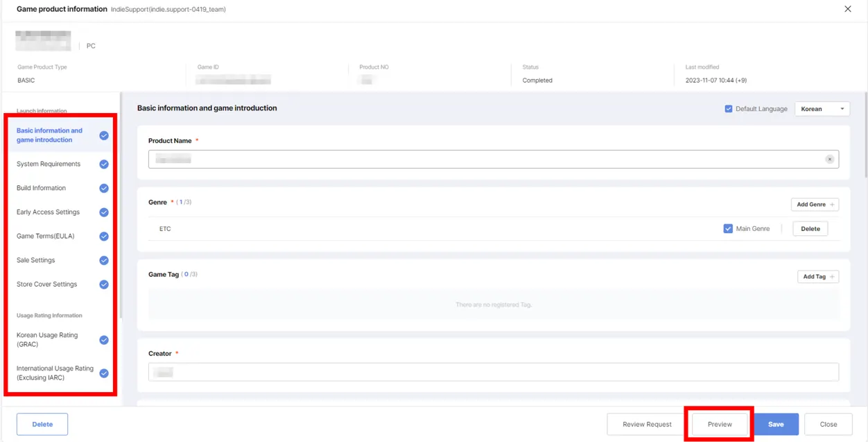Click the Delete button at bottom left

pos(42,424)
